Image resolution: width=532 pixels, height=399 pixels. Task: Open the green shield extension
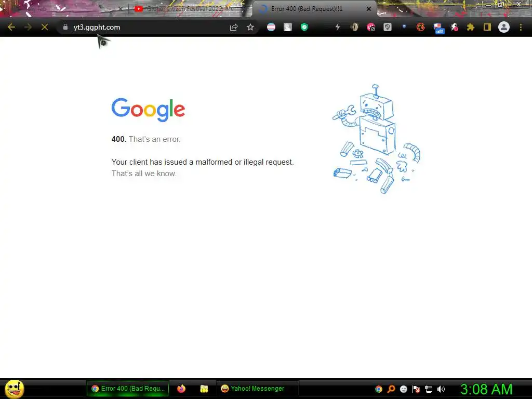pyautogui.click(x=304, y=27)
